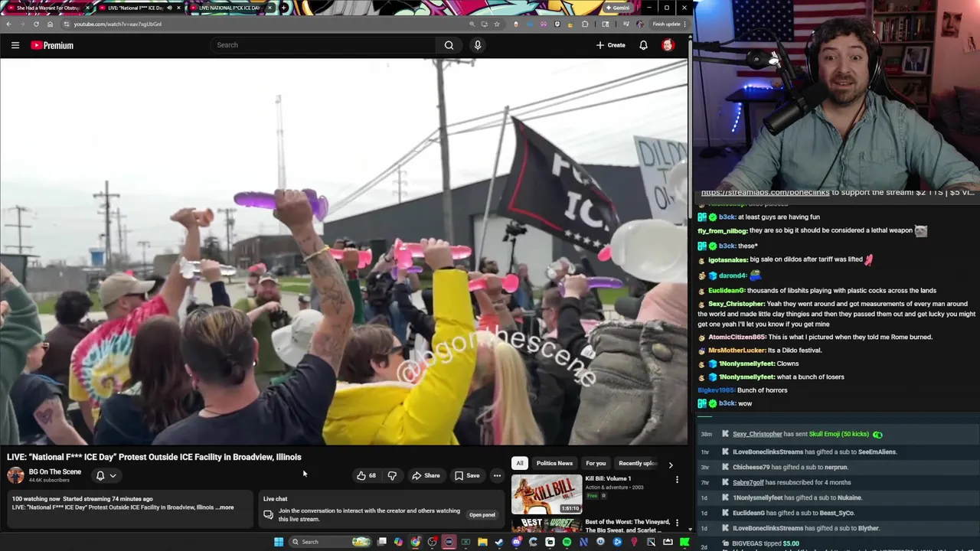The width and height of the screenshot is (980, 551).
Task: Click the YouTube search field
Action: 325,45
